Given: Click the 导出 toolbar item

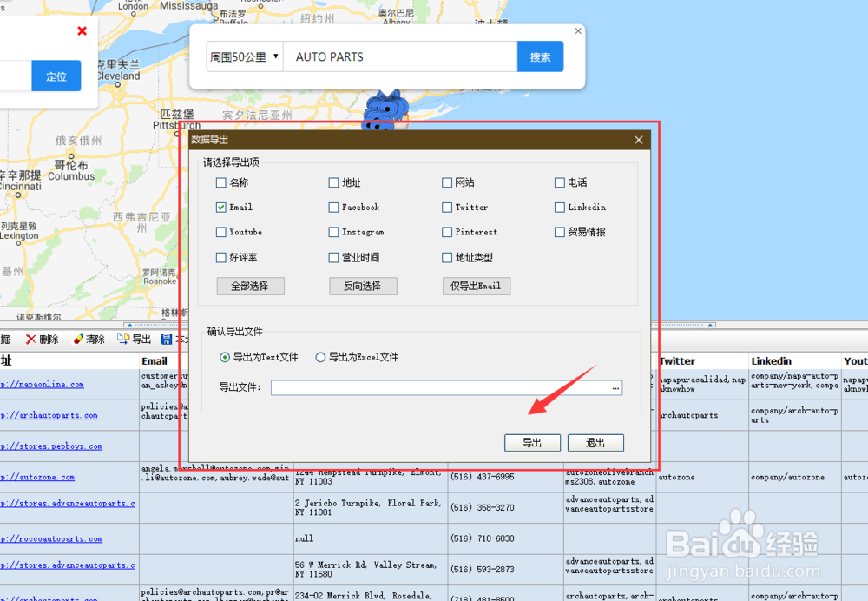Looking at the screenshot, I should (x=134, y=339).
